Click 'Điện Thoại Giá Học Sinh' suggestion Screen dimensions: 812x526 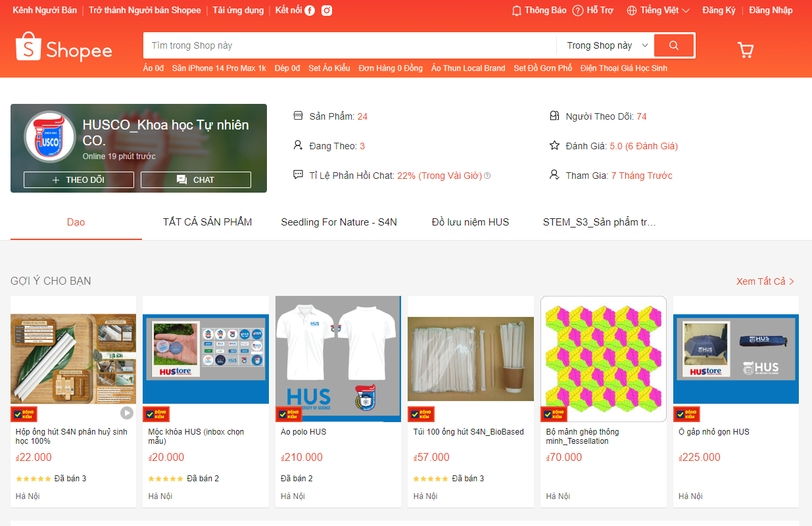click(624, 68)
